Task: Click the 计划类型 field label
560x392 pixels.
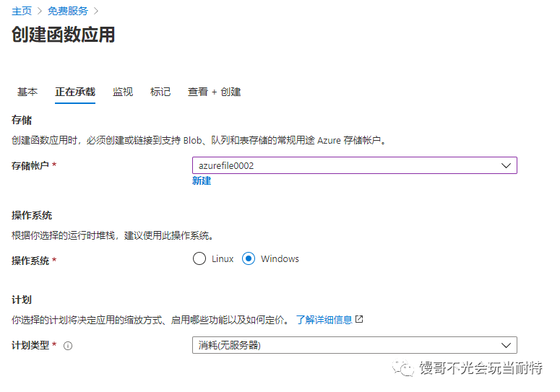Action: [x=30, y=345]
